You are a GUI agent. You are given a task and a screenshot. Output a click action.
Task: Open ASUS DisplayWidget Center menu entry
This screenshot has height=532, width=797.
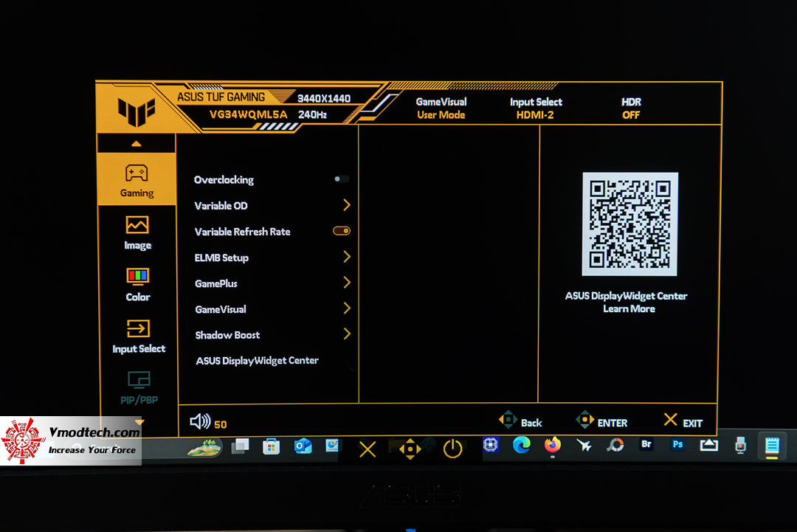pyautogui.click(x=258, y=361)
